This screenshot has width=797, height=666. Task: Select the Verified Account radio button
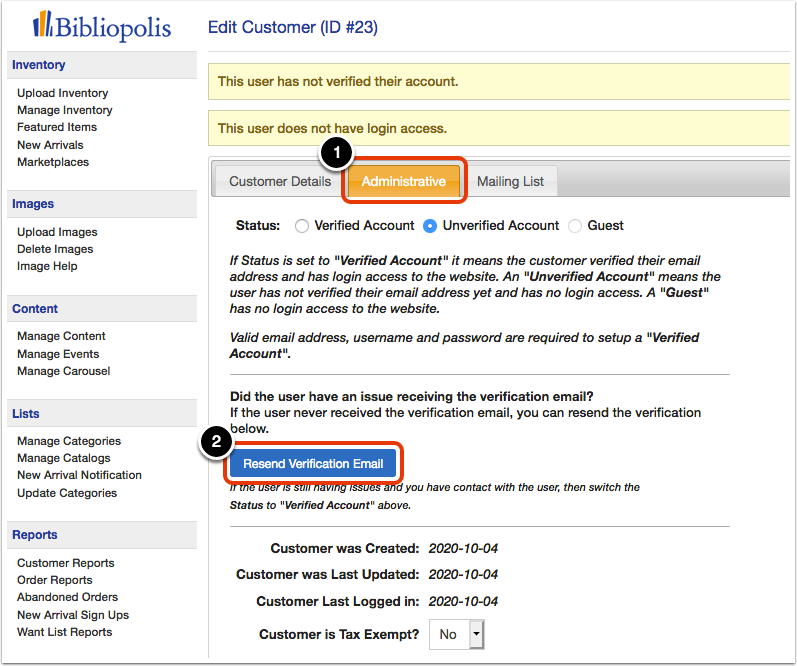pyautogui.click(x=302, y=226)
